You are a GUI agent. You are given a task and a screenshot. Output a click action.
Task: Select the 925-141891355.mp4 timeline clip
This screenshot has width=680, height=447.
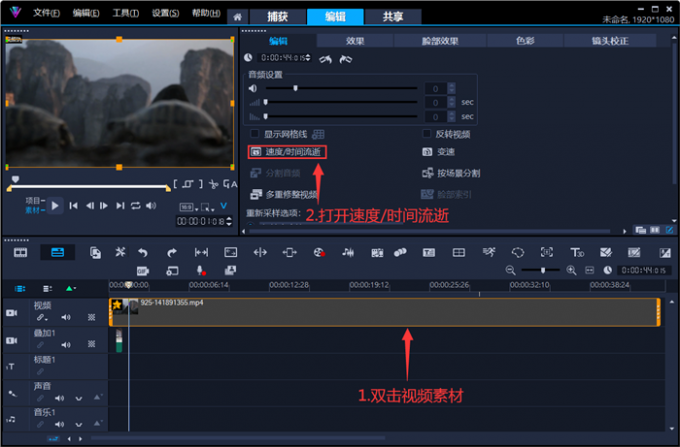pyautogui.click(x=385, y=312)
